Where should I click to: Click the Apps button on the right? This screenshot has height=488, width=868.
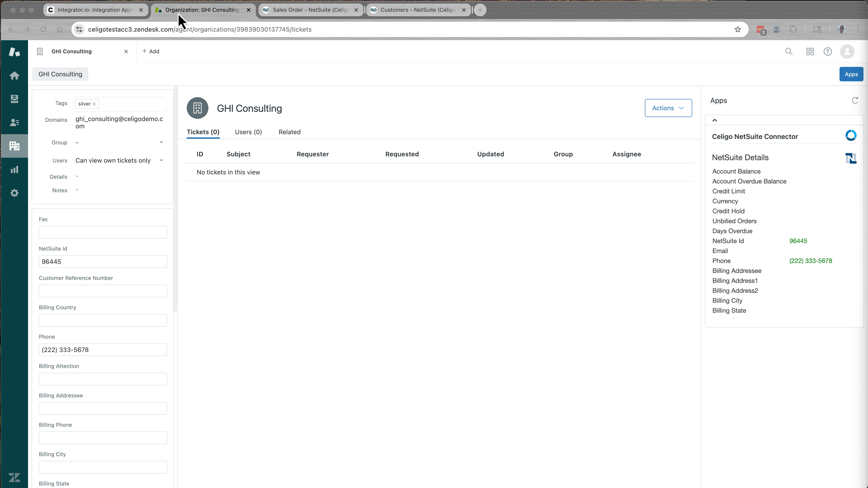[851, 74]
